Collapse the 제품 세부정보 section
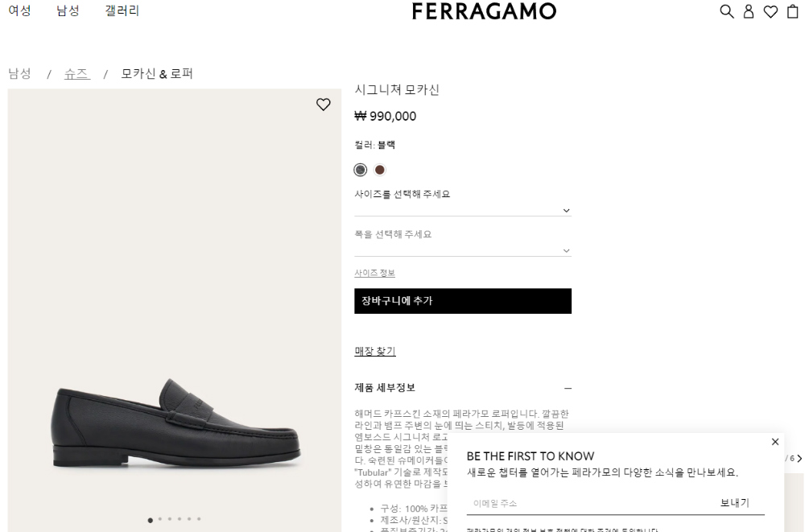The height and width of the screenshot is (532, 805). click(568, 388)
